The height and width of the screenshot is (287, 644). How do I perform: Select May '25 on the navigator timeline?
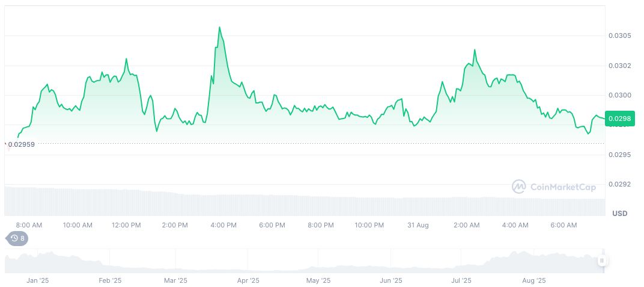coord(318,280)
